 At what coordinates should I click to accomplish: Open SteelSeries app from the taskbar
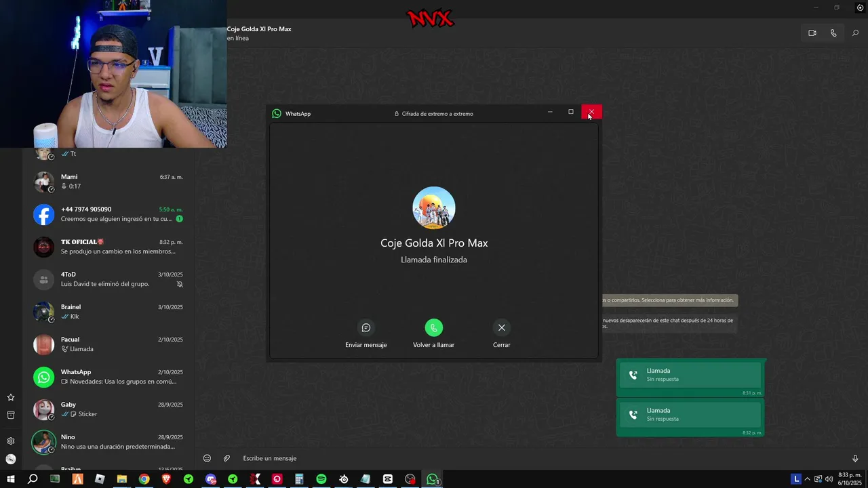344,479
